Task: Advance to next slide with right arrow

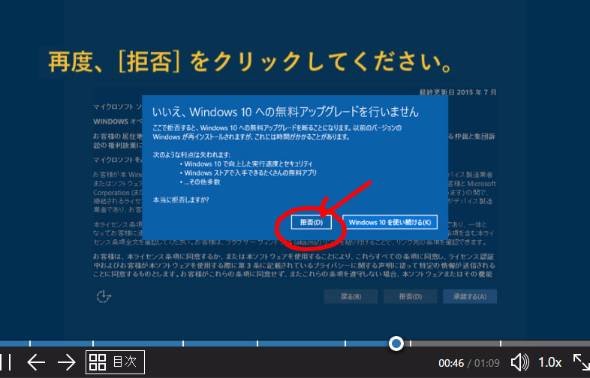Action: (x=67, y=362)
